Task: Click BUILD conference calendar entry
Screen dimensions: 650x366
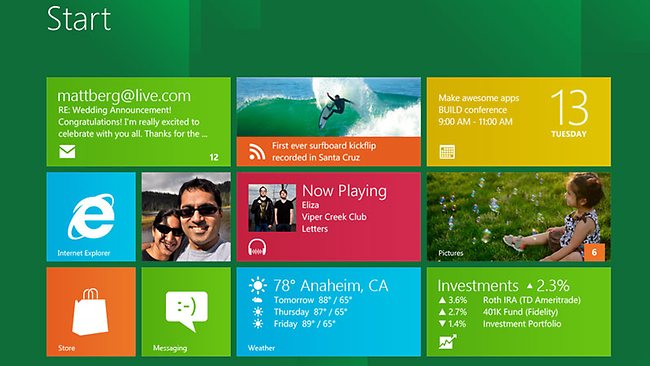Action: click(473, 110)
